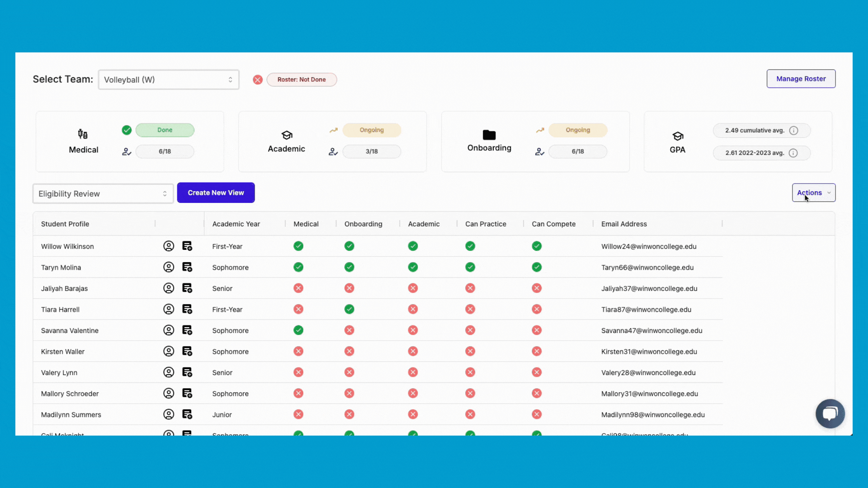Expand the Eligibility Review view dropdown
This screenshot has width=868, height=488.
point(103,194)
